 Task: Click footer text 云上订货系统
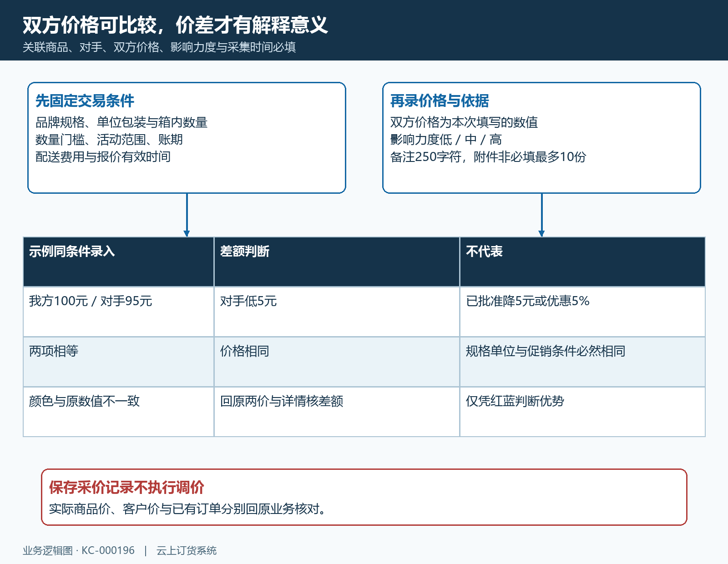(x=187, y=551)
